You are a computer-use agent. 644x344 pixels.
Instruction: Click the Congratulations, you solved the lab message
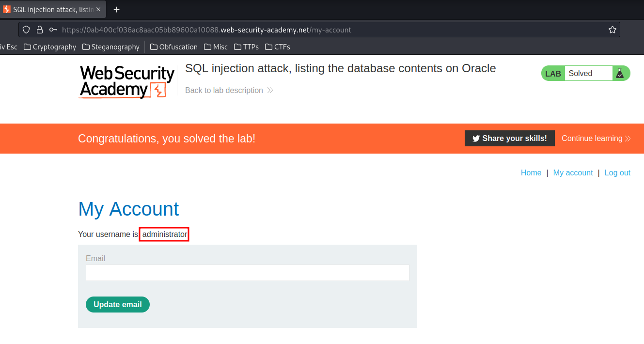167,139
